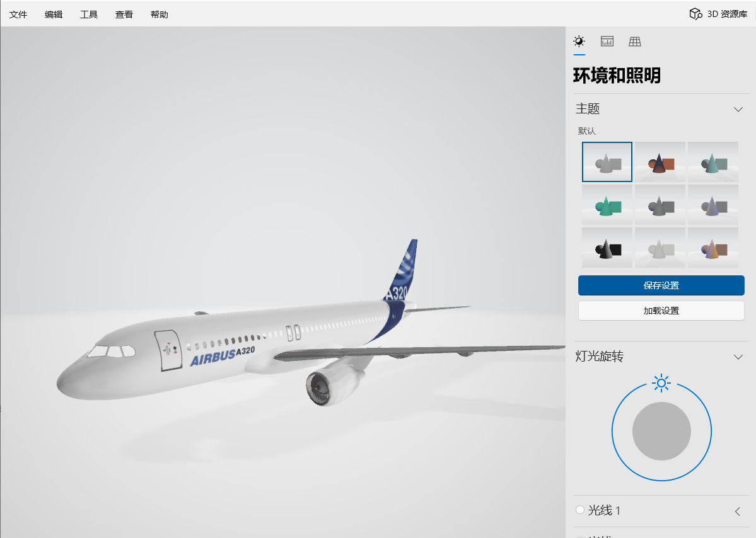Click the 3D 资源库 cube icon
The width and height of the screenshot is (756, 538).
pyautogui.click(x=695, y=14)
